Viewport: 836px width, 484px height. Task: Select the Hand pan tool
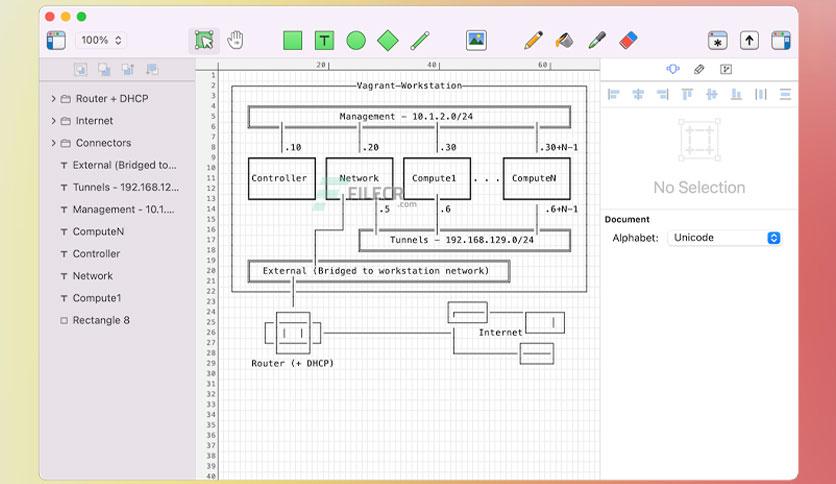(235, 41)
